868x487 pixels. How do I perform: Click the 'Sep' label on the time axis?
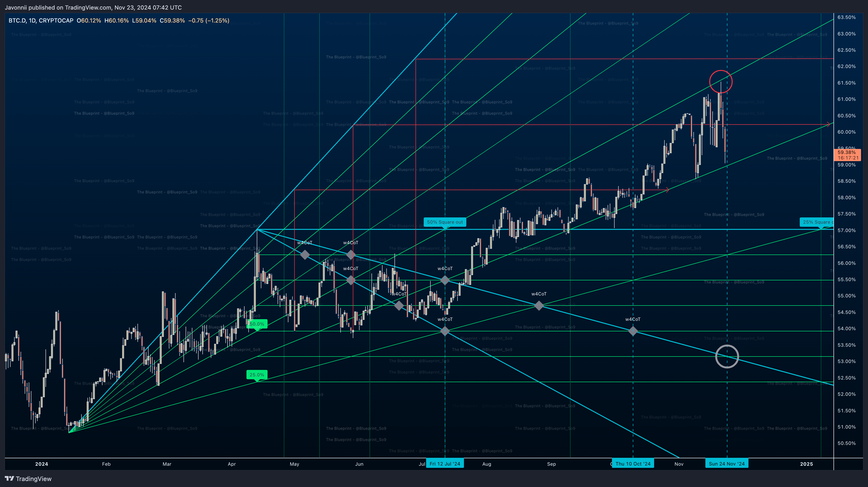(x=551, y=464)
